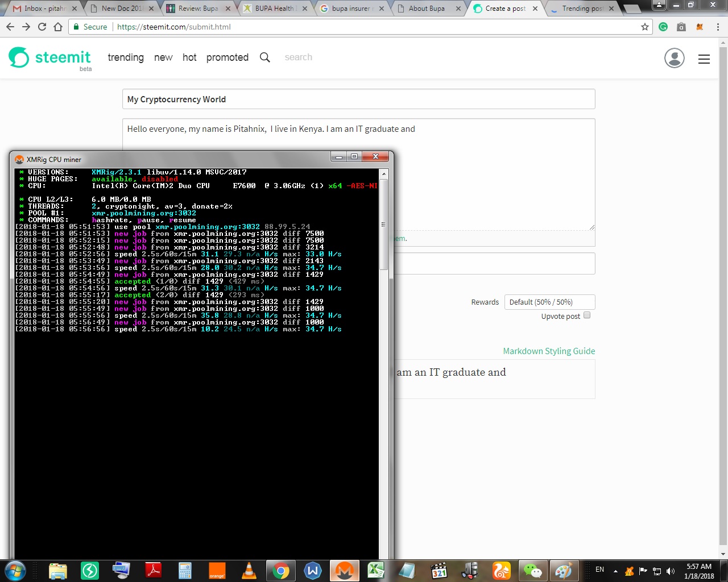The image size is (728, 582).
Task: Click the XMRig window scroll up arrow
Action: [x=383, y=174]
